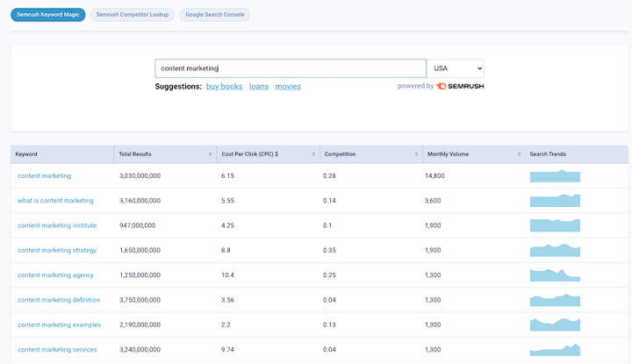Open the Semrush Keyword Magic tab

click(x=48, y=15)
